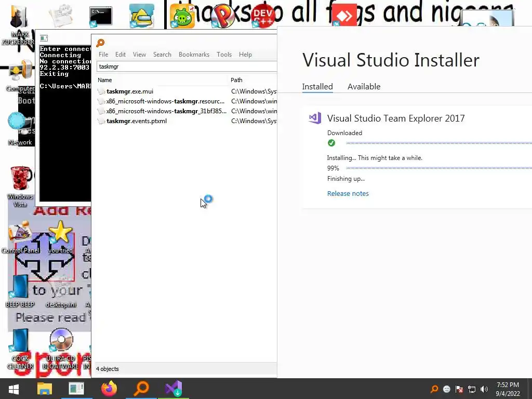Viewport: 532px width, 399px height.
Task: Sort results by Name column header
Action: tap(162, 80)
